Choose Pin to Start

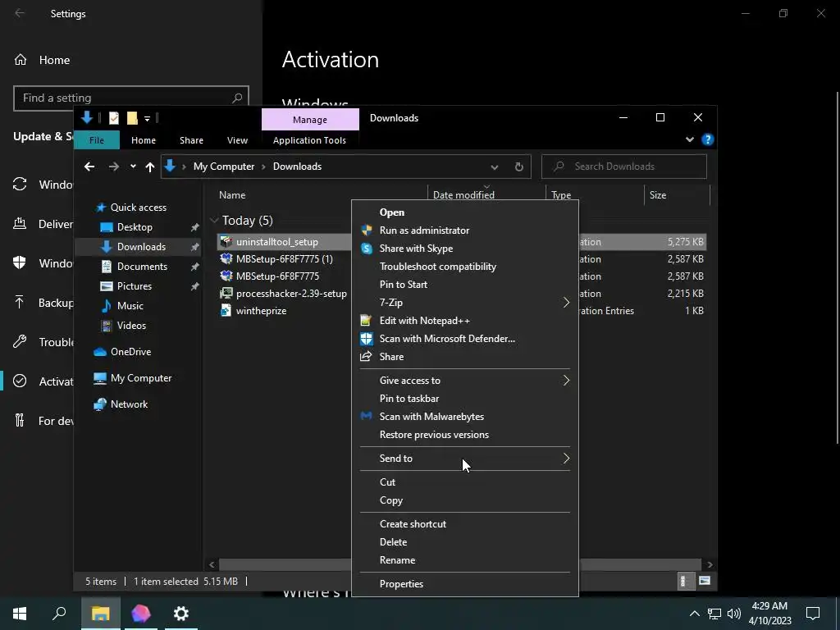pyautogui.click(x=466, y=285)
